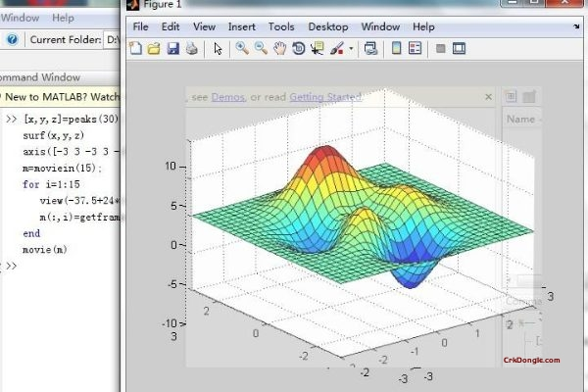
Task: Open the Demos link
Action: 227,97
